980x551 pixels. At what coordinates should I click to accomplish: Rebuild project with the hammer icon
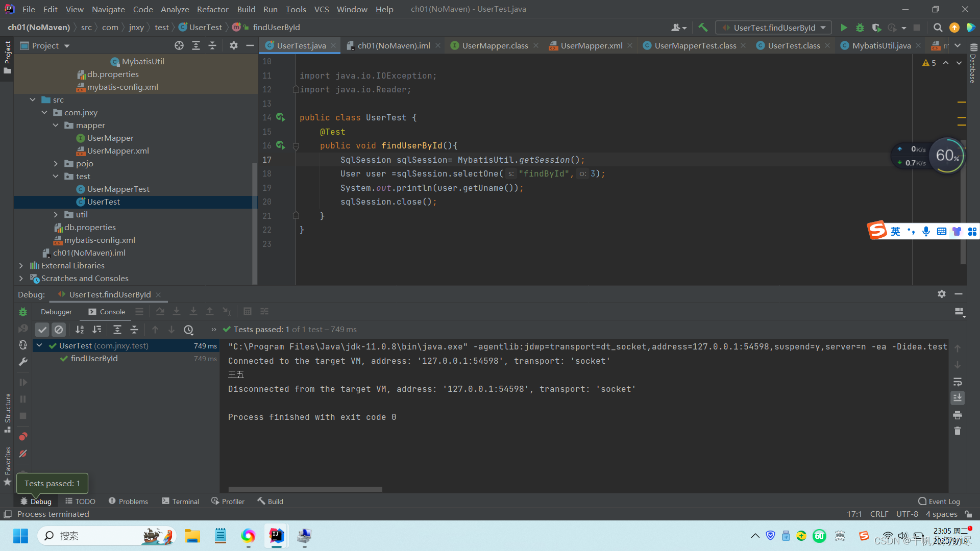click(x=703, y=27)
